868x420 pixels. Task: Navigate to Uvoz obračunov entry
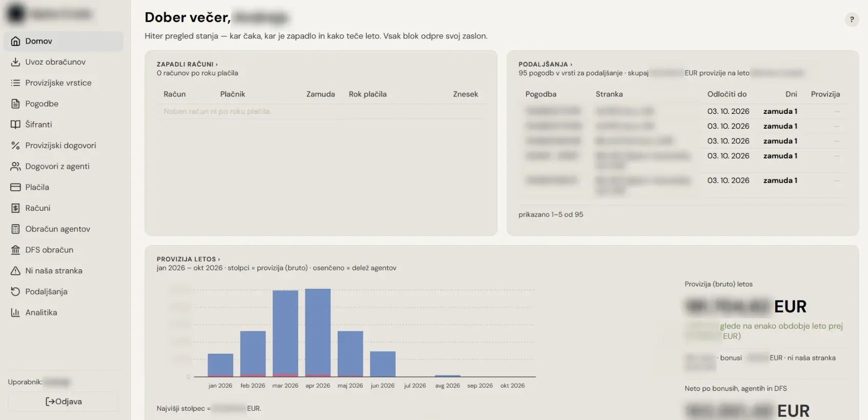coord(64,62)
